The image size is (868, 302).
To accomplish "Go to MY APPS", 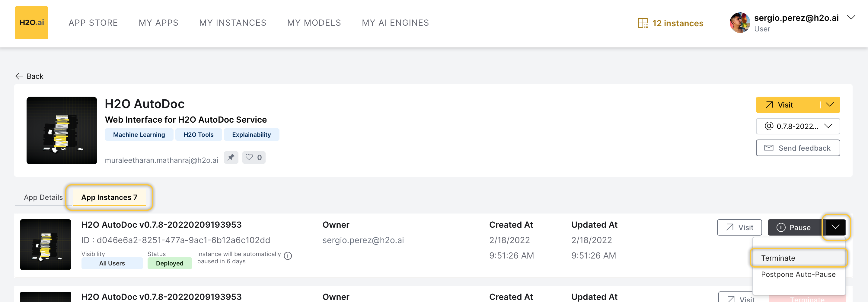I will pyautogui.click(x=158, y=23).
